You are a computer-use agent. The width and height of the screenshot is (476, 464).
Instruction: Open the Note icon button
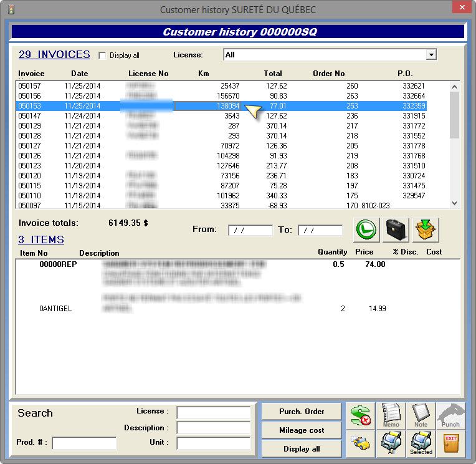coord(421,416)
